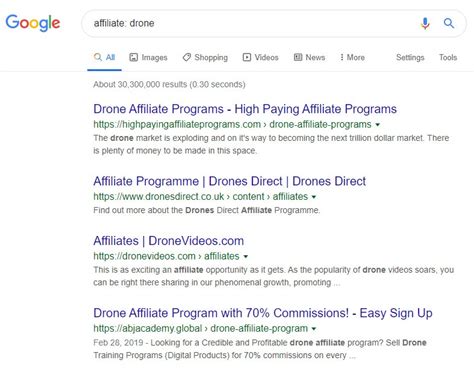This screenshot has height=372, width=474.
Task: Go to the Videos tab
Action: click(x=260, y=57)
